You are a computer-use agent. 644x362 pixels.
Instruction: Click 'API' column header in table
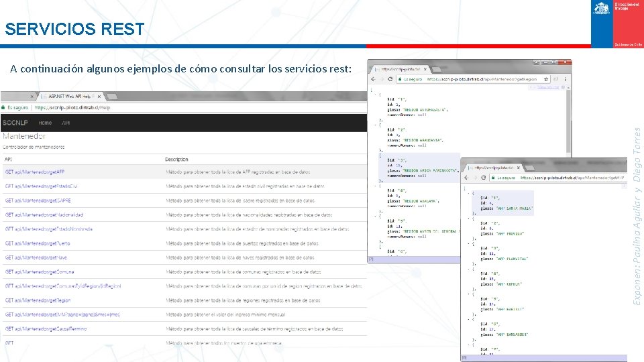pyautogui.click(x=8, y=160)
